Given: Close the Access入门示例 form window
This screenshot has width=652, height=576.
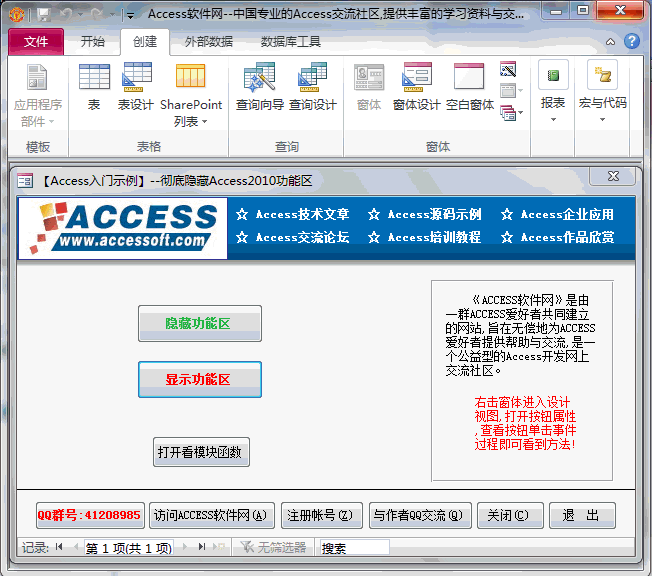Looking at the screenshot, I should click(613, 176).
